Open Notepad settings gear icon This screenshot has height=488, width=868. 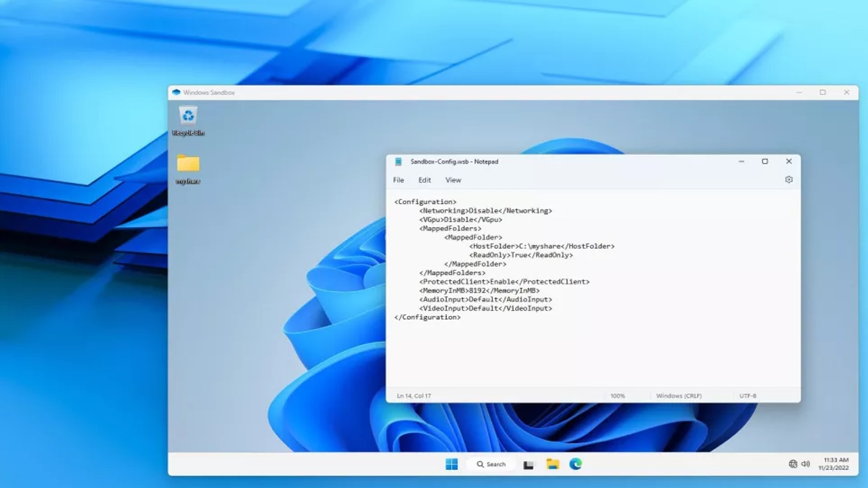[788, 180]
